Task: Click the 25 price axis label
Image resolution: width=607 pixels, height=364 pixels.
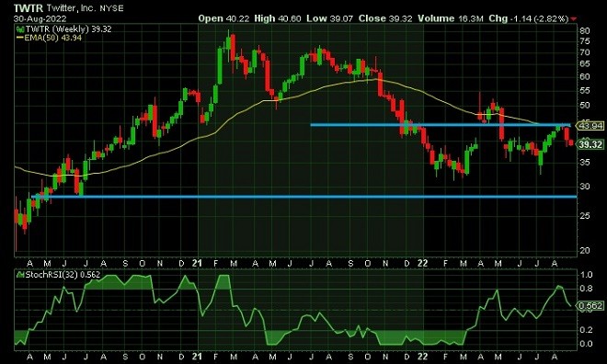Action: 585,215
